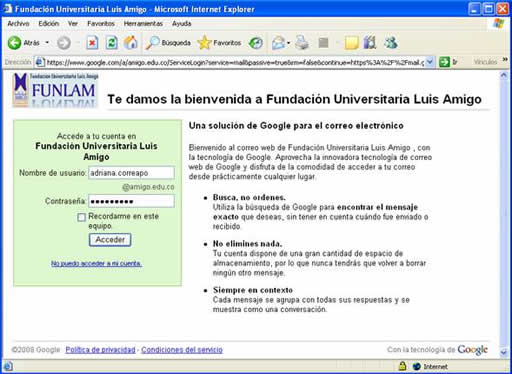Viewport: 512px width, 374px height.
Task: Open the Ayuda menu
Action: click(x=182, y=23)
